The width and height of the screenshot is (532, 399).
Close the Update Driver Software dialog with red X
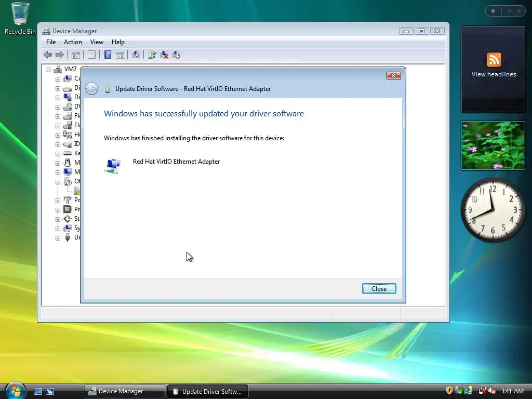pos(394,75)
